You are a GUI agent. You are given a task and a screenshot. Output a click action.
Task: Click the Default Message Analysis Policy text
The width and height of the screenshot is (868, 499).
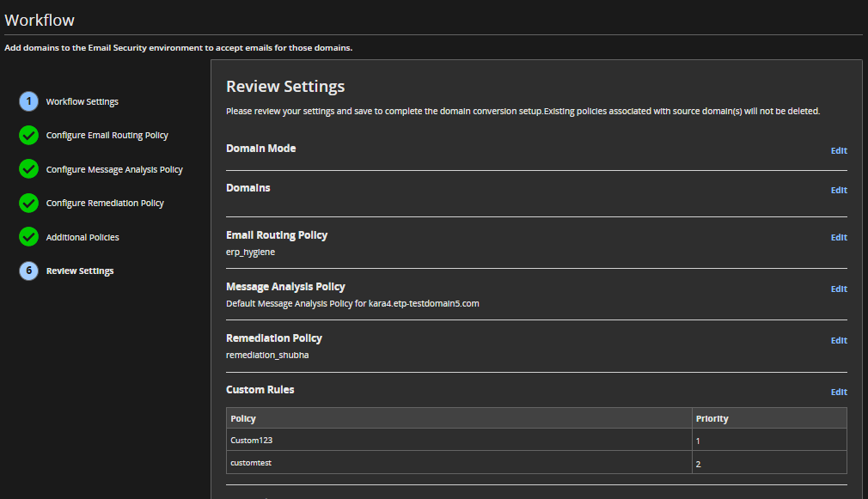coord(352,304)
